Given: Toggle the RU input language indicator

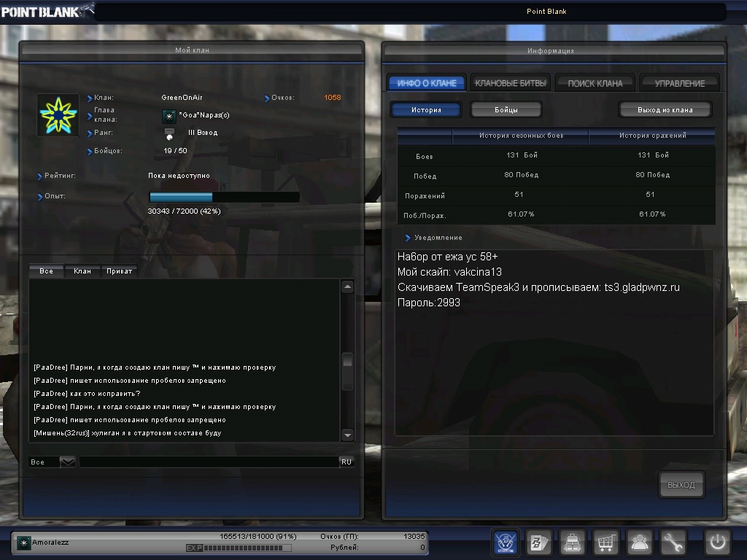Looking at the screenshot, I should coord(347,462).
